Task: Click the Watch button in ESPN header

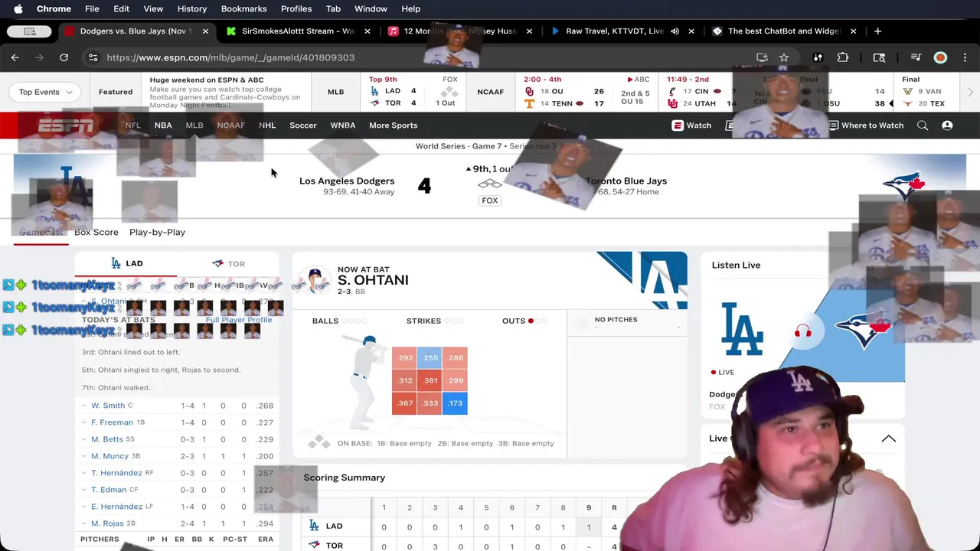Action: click(691, 126)
